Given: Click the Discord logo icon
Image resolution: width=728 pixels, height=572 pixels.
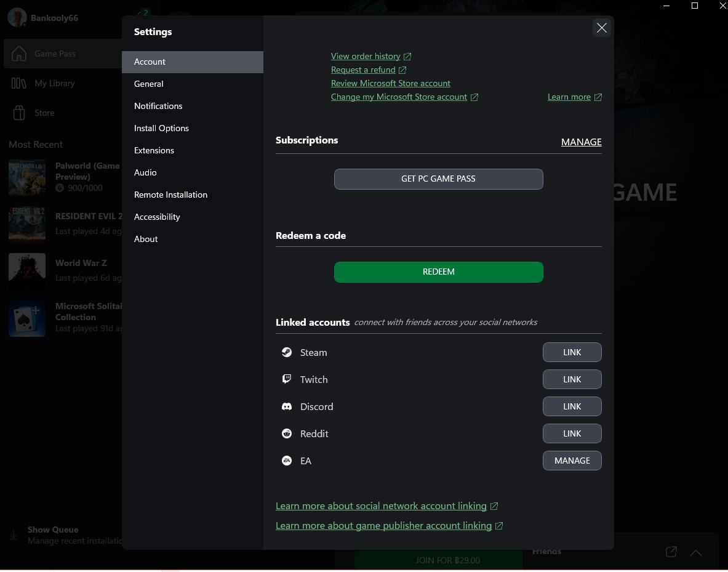Looking at the screenshot, I should coord(287,406).
